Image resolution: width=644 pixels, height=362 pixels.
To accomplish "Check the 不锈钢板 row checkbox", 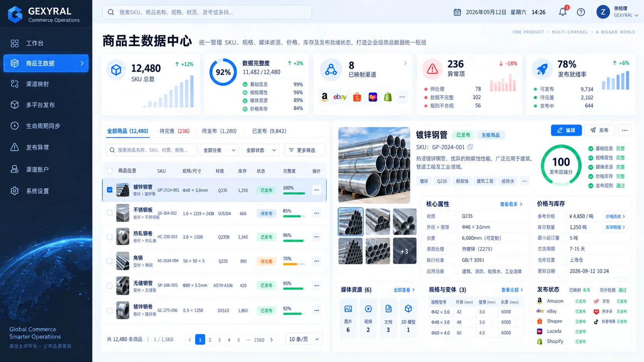I will pos(110,213).
